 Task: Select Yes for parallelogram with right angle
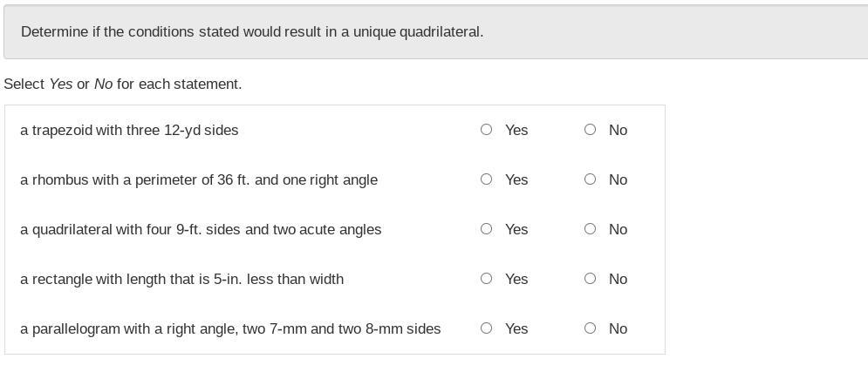pos(486,328)
